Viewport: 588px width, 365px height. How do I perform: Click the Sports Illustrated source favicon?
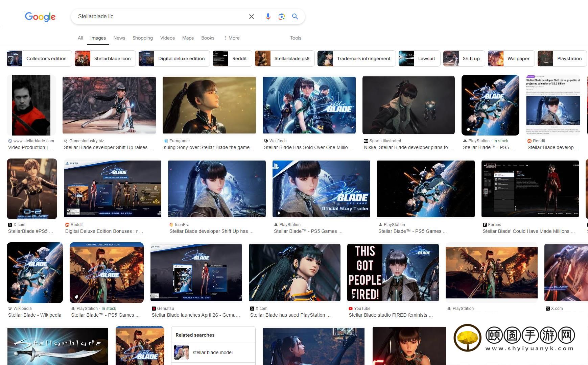tap(366, 141)
